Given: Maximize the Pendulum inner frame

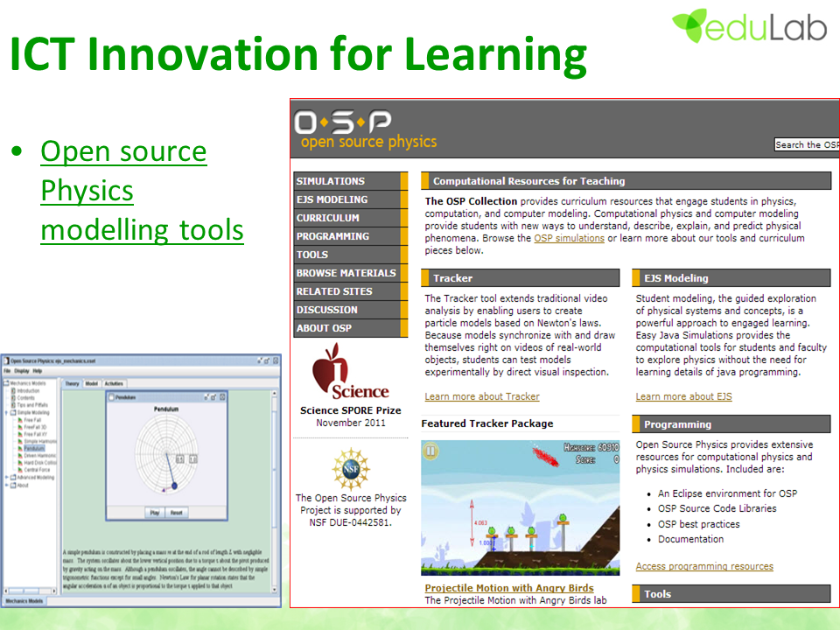Looking at the screenshot, I should 213,397.
